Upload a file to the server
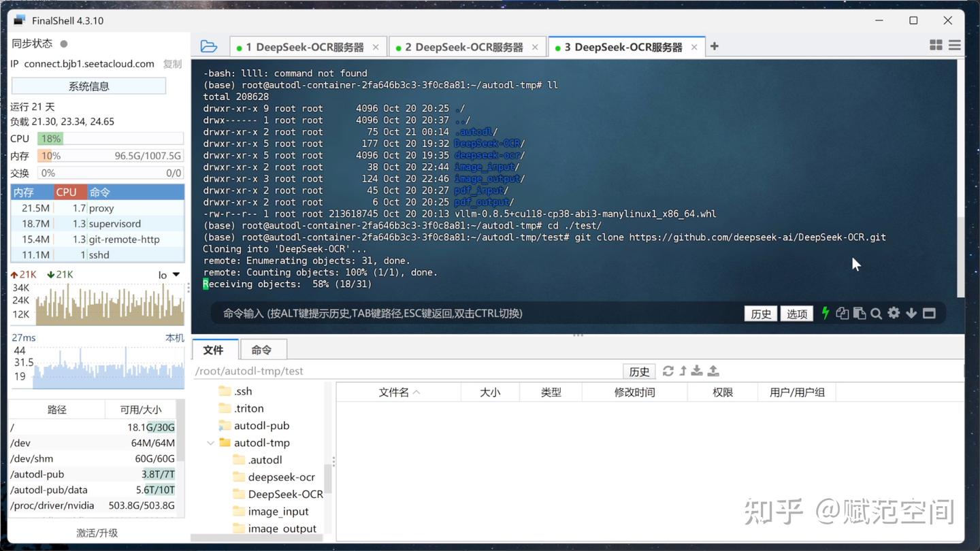 pyautogui.click(x=713, y=371)
